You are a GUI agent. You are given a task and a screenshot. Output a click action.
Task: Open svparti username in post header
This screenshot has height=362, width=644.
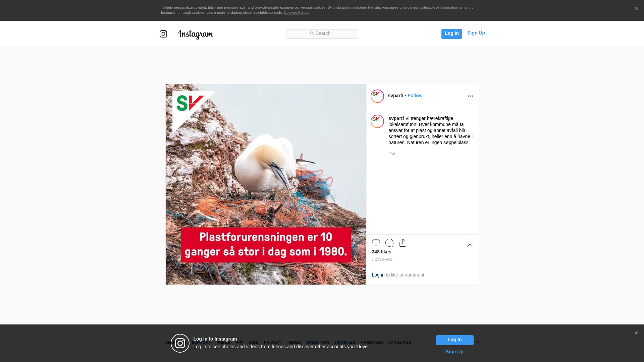pos(395,96)
